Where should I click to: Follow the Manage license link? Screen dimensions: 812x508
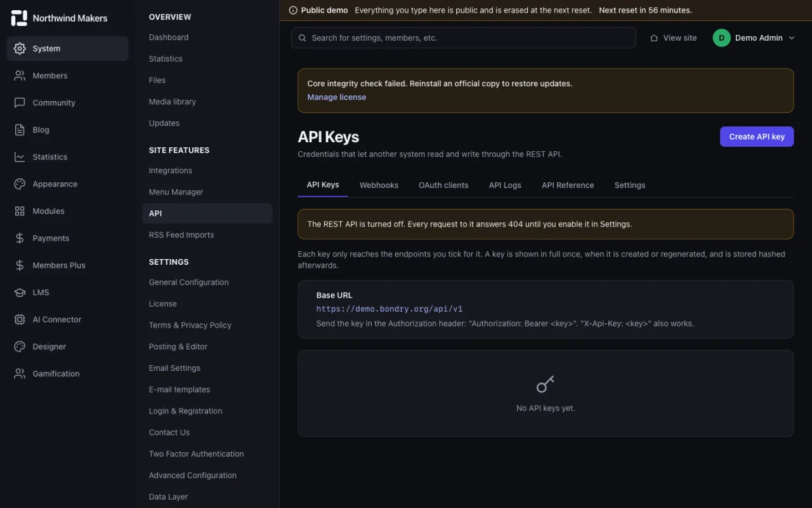tap(337, 97)
